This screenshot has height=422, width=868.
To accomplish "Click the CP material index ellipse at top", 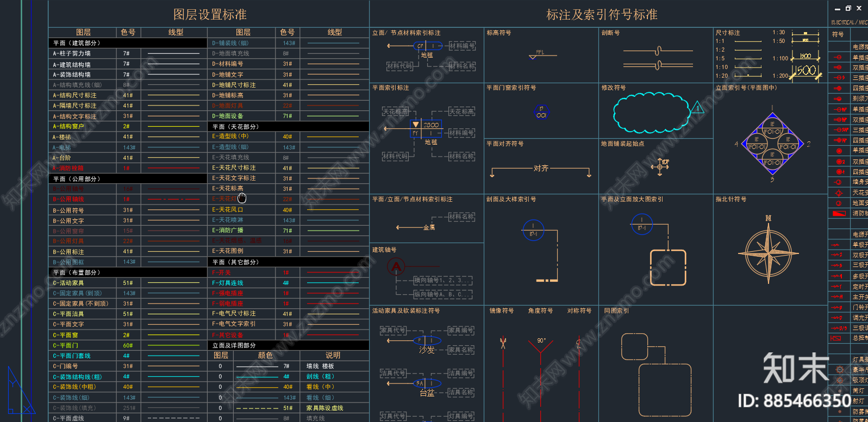I will (x=428, y=46).
